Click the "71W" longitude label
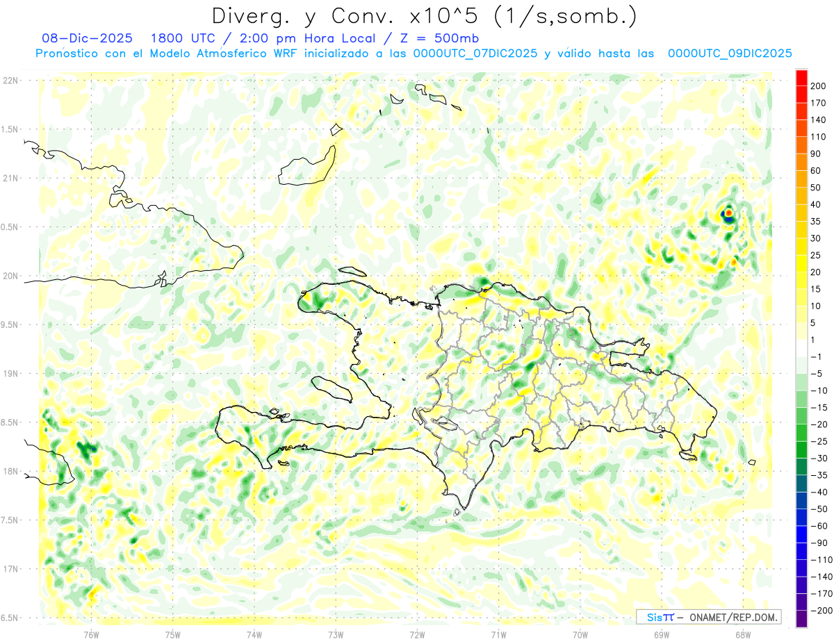834x644 pixels. point(498,634)
